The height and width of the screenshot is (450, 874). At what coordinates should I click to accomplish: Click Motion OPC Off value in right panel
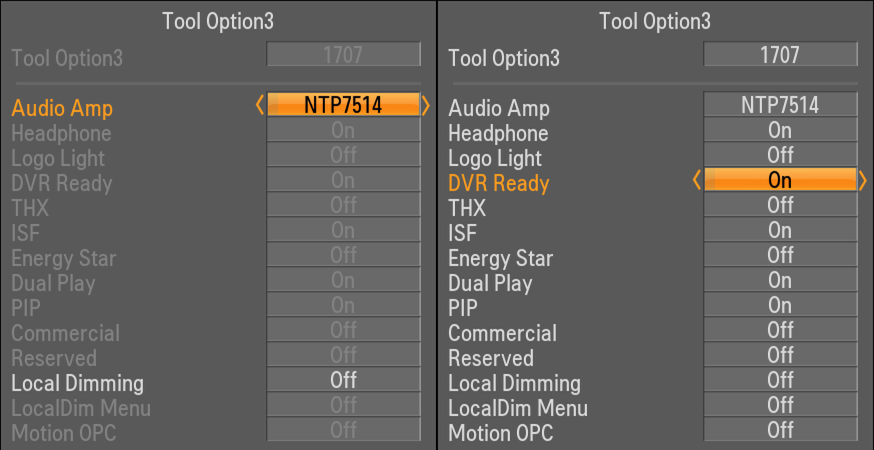point(780,430)
